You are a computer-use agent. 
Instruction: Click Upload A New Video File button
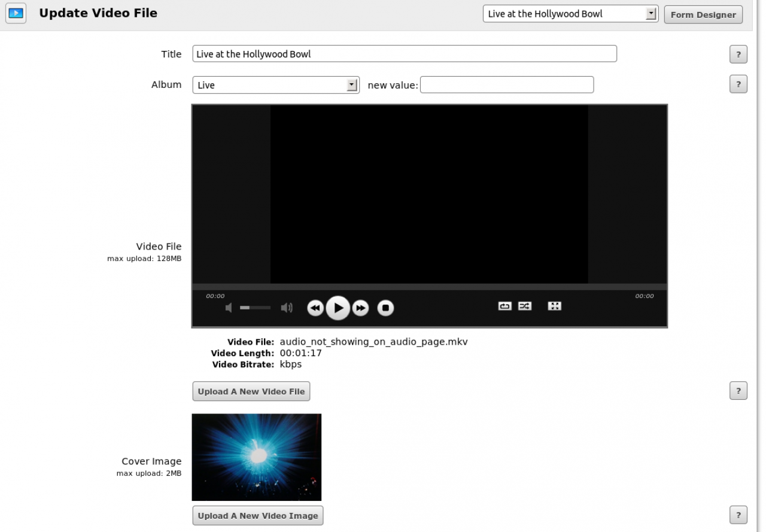pyautogui.click(x=251, y=391)
